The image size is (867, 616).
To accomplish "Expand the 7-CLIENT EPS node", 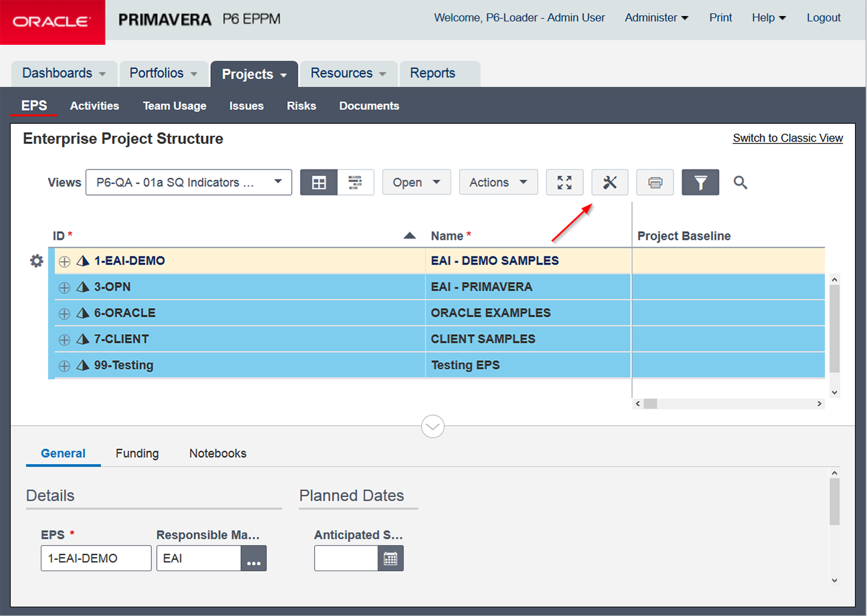I will pyautogui.click(x=64, y=340).
